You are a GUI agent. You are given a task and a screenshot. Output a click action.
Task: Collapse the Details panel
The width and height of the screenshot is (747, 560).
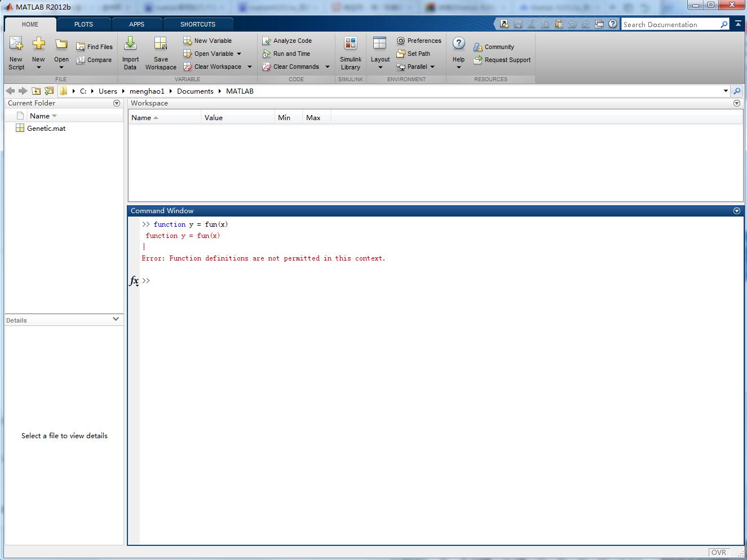coord(116,319)
